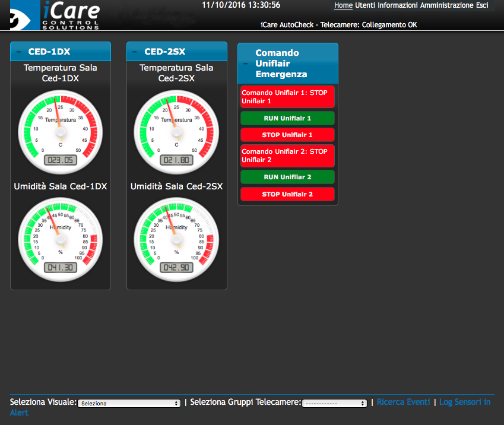This screenshot has width=504, height=425.
Task: Click the Comando Uniflair 2 status message
Action: click(287, 156)
